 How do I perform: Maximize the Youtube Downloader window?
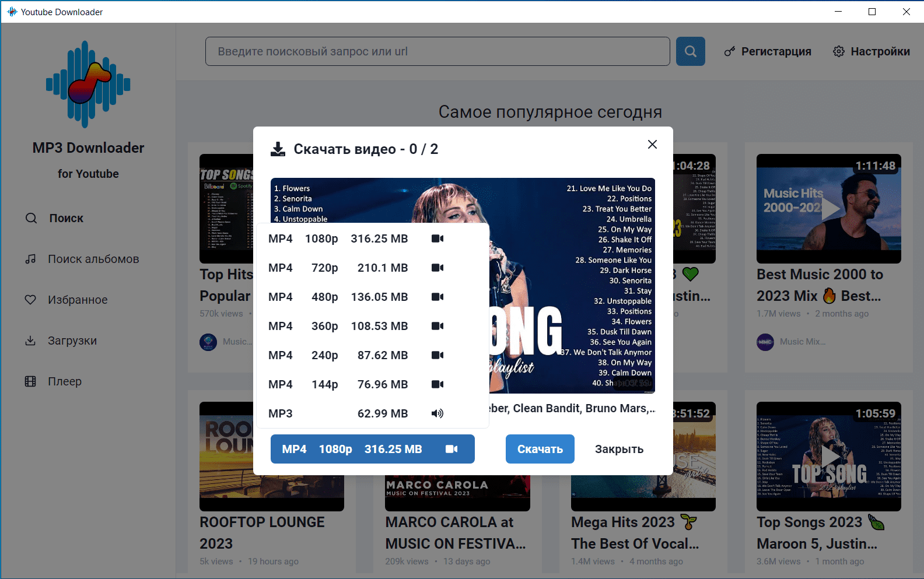[872, 12]
